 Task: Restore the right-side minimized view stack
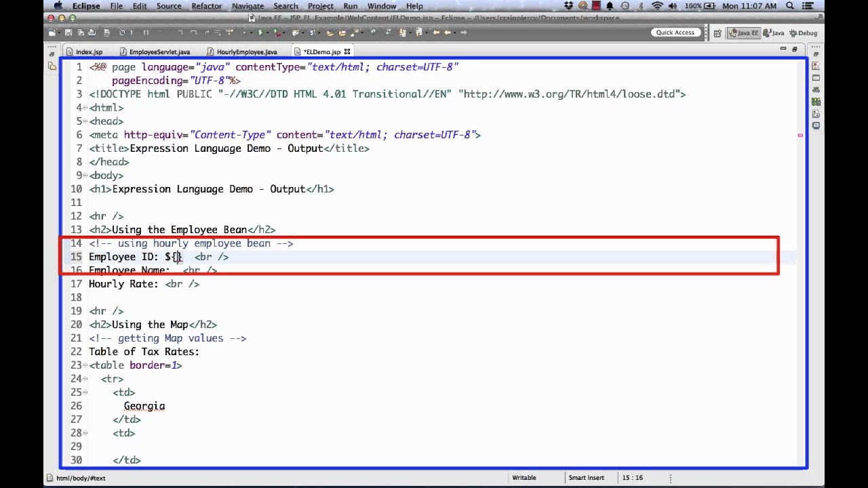(816, 54)
